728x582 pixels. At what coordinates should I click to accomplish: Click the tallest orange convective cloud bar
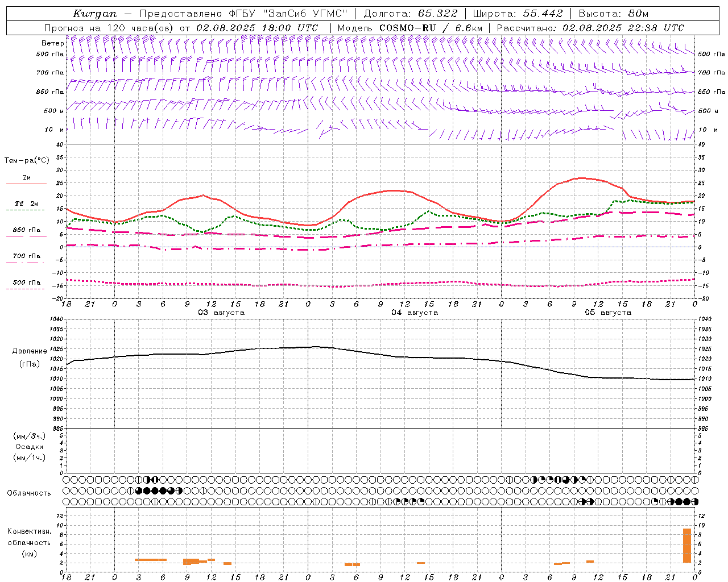click(687, 546)
